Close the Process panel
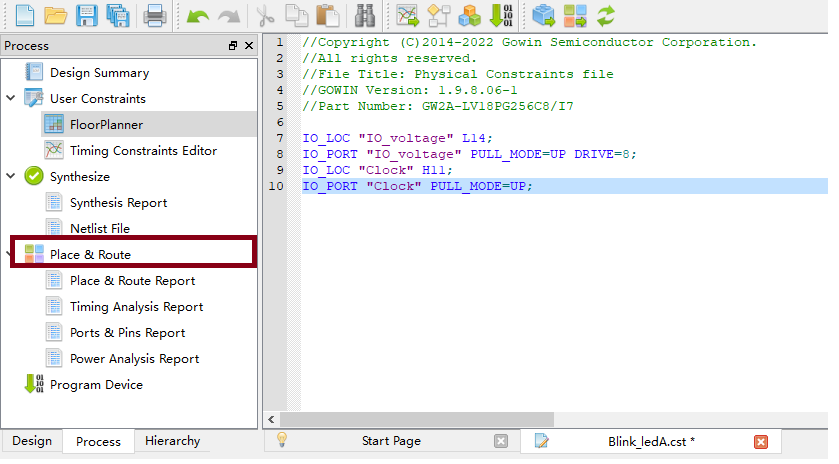 (x=249, y=45)
